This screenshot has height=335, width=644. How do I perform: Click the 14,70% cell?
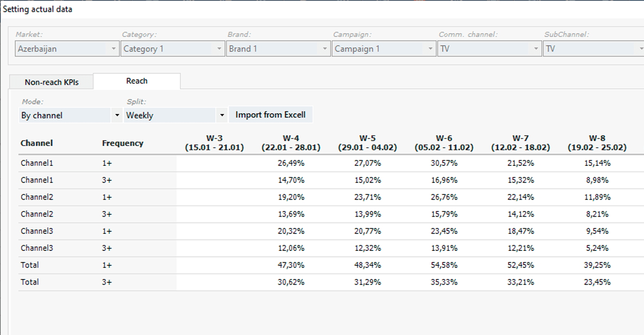pyautogui.click(x=291, y=180)
